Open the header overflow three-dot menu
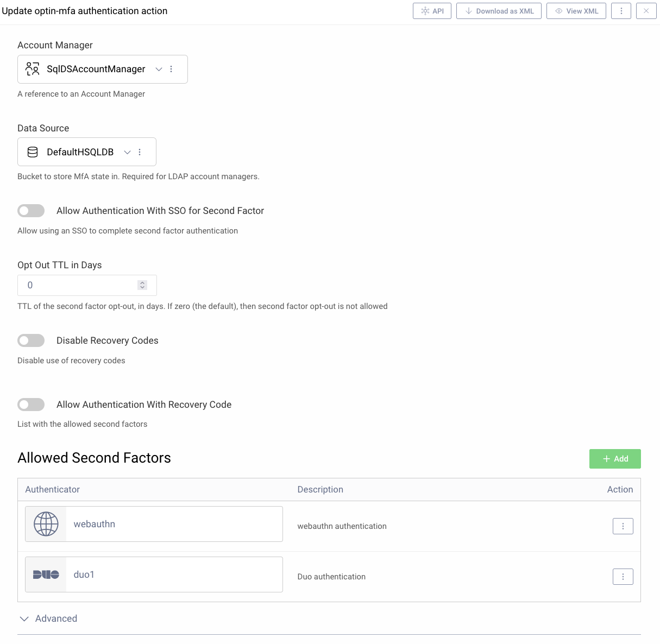 click(x=621, y=10)
